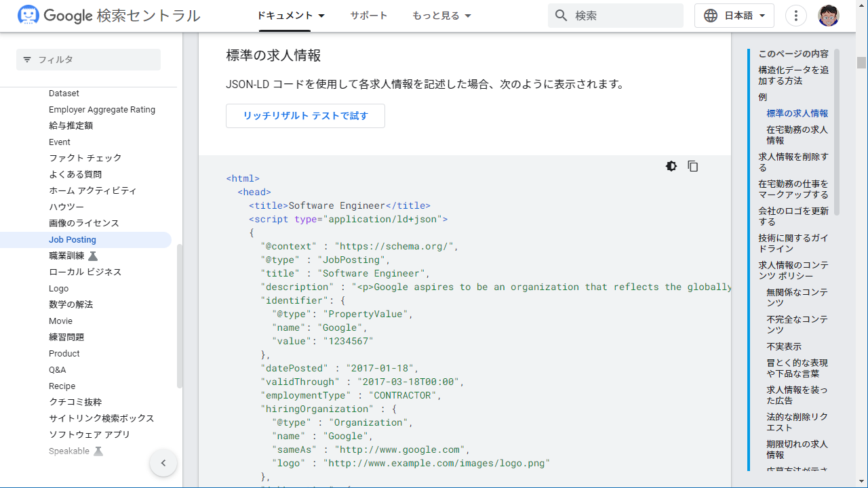
Task: Click the beaker icon beside 職業訓練
Action: (93, 256)
